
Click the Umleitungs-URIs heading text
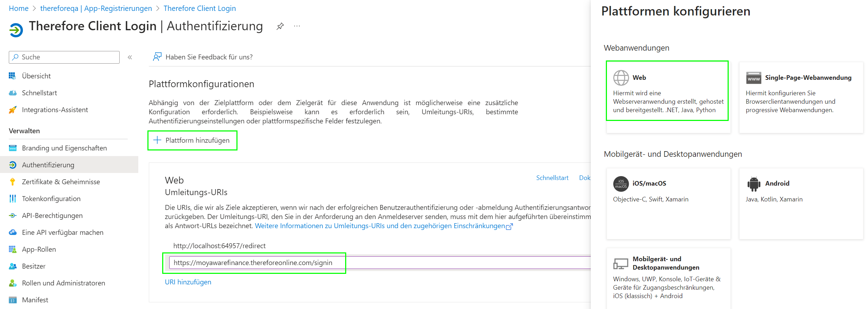pos(196,192)
